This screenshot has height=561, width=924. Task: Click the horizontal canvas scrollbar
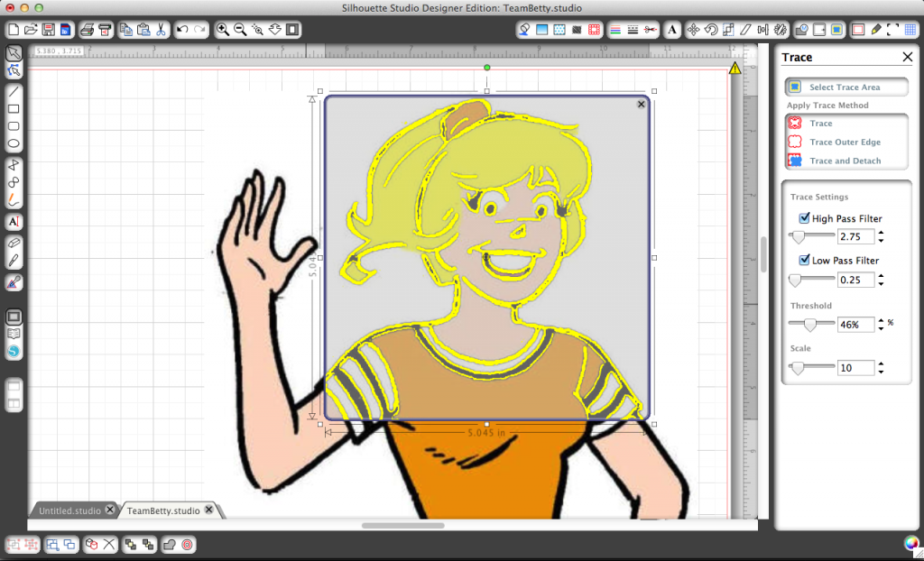click(x=403, y=525)
